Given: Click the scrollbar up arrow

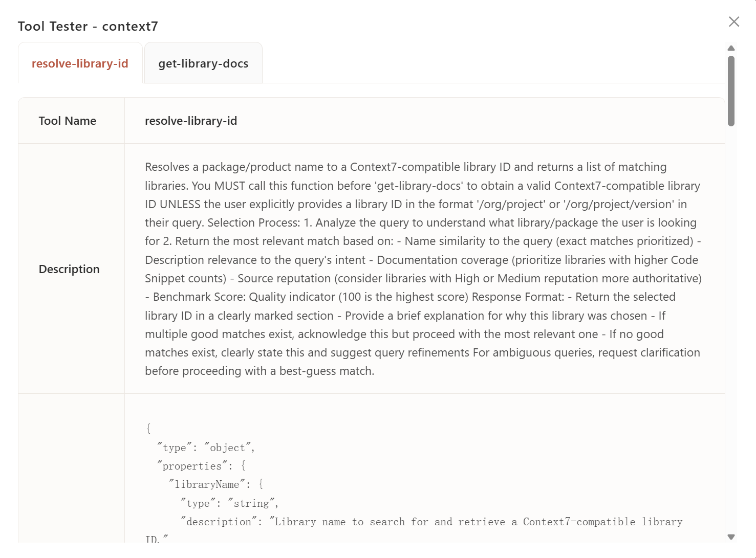Looking at the screenshot, I should (x=731, y=48).
